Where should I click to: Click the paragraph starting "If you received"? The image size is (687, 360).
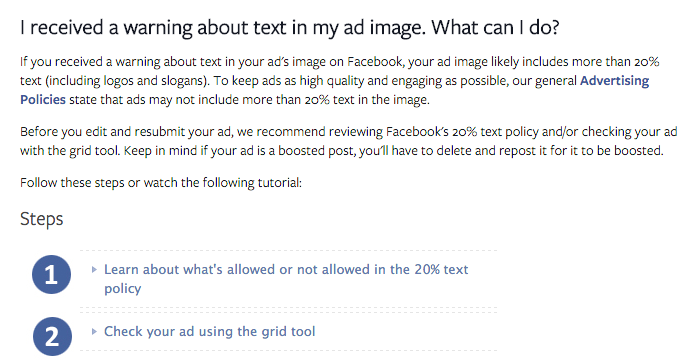pos(340,81)
